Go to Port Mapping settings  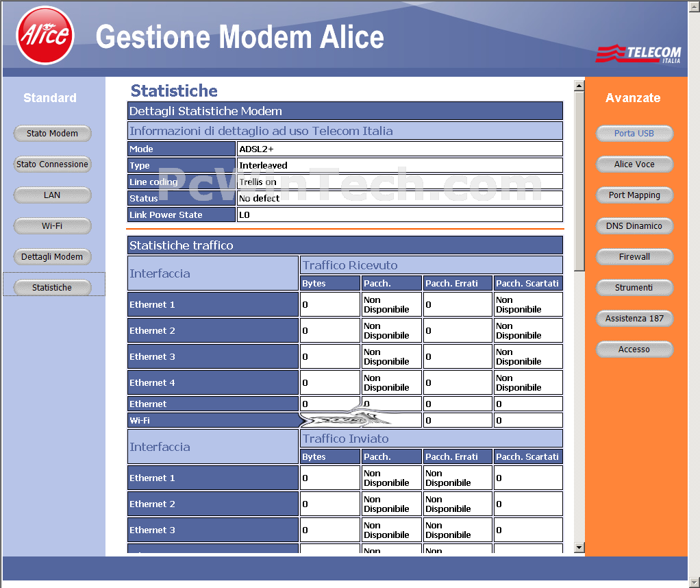(x=634, y=195)
